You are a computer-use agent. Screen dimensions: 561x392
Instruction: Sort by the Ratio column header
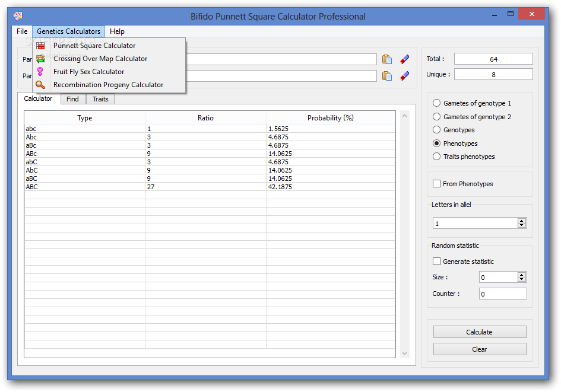pos(206,118)
